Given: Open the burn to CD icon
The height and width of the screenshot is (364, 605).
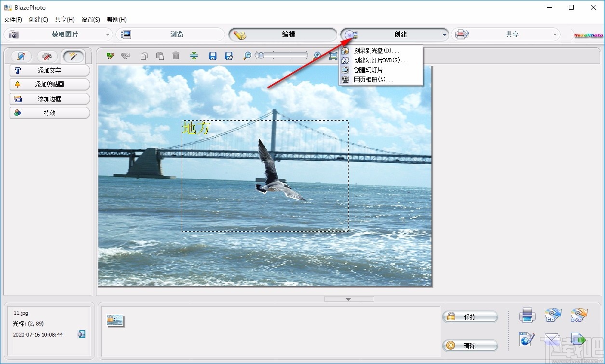Looking at the screenshot, I should coord(552,314).
